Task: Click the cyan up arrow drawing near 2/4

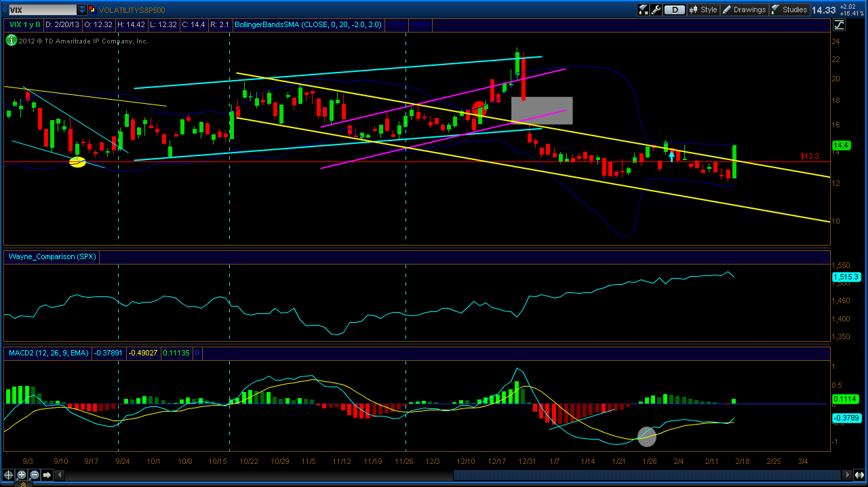Action: [671, 155]
